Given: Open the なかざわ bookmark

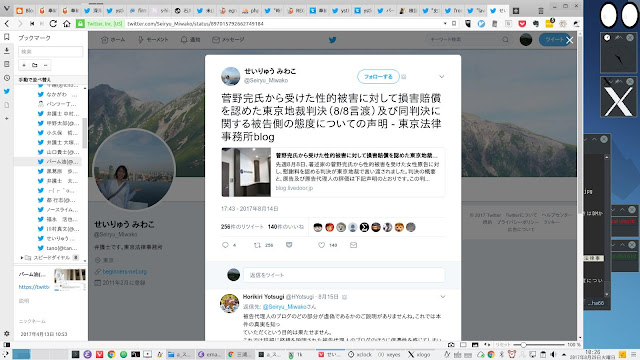Looking at the screenshot, I should (x=58, y=94).
